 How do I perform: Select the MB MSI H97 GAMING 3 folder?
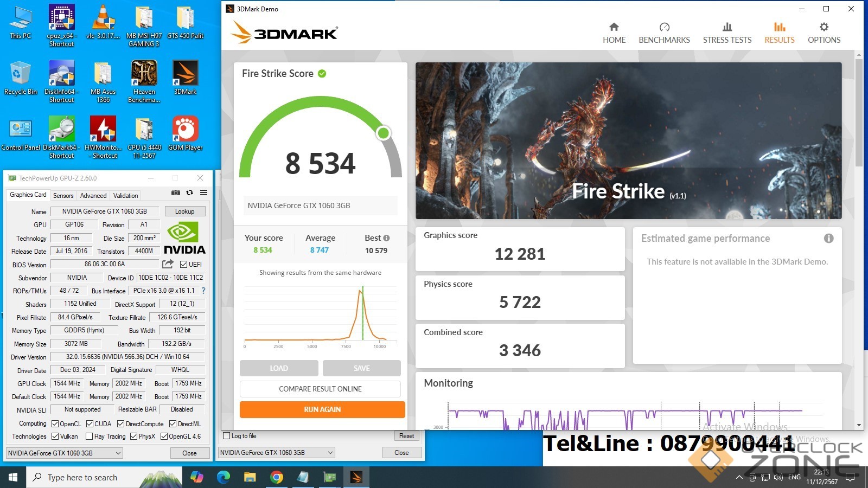144,25
